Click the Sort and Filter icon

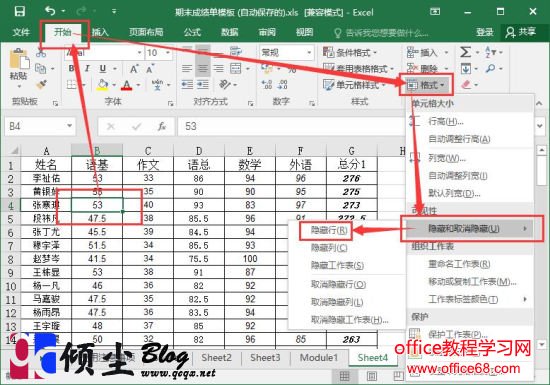[491, 52]
